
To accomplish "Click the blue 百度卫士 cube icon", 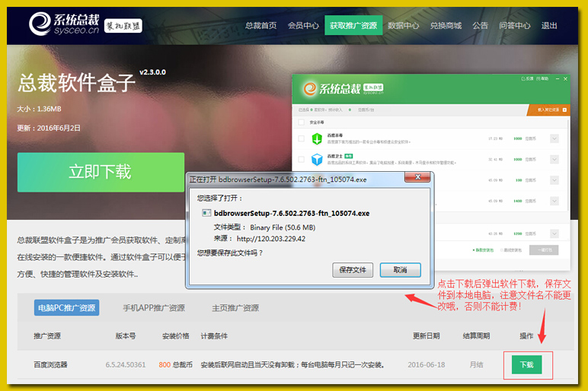I will pos(317,159).
